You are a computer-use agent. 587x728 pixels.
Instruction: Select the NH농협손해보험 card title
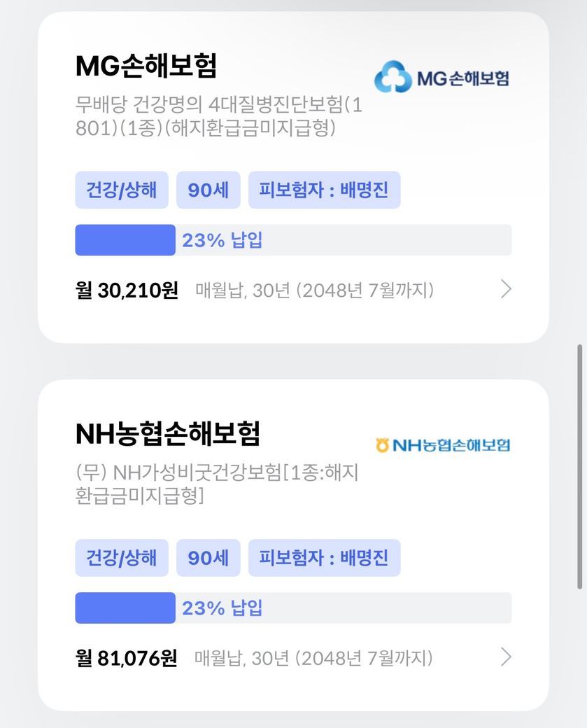(167, 434)
